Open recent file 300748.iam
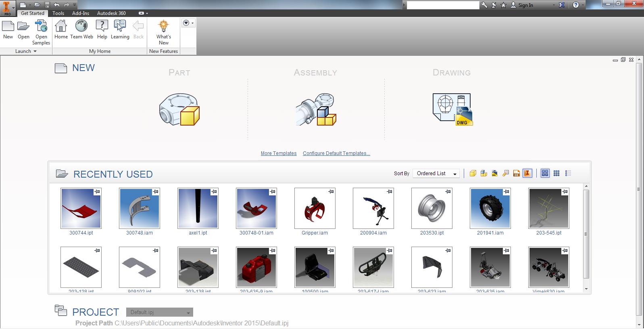This screenshot has width=644, height=329. coord(140,208)
